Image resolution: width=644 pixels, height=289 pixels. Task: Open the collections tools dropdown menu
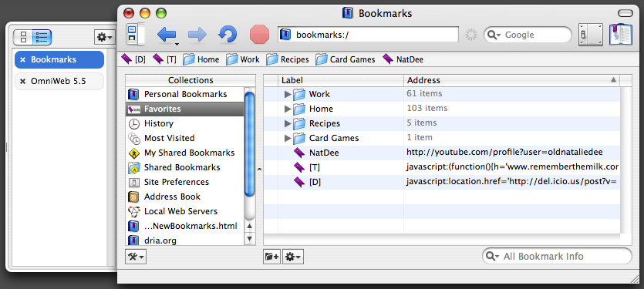[136, 257]
